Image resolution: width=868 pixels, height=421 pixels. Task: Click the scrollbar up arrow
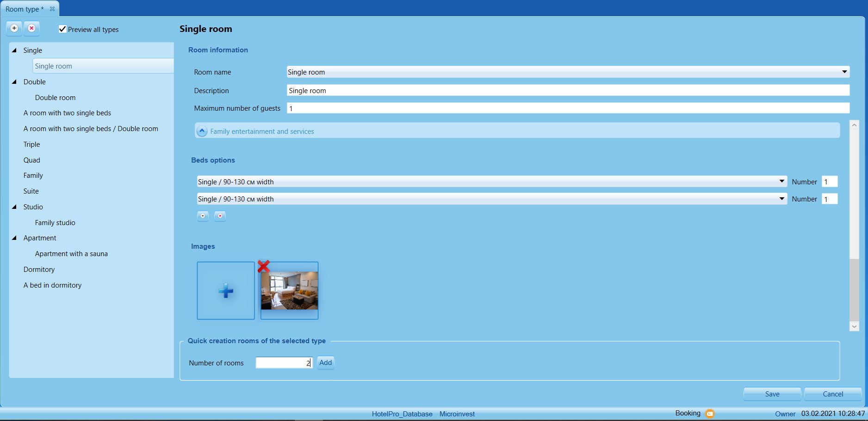click(x=854, y=125)
